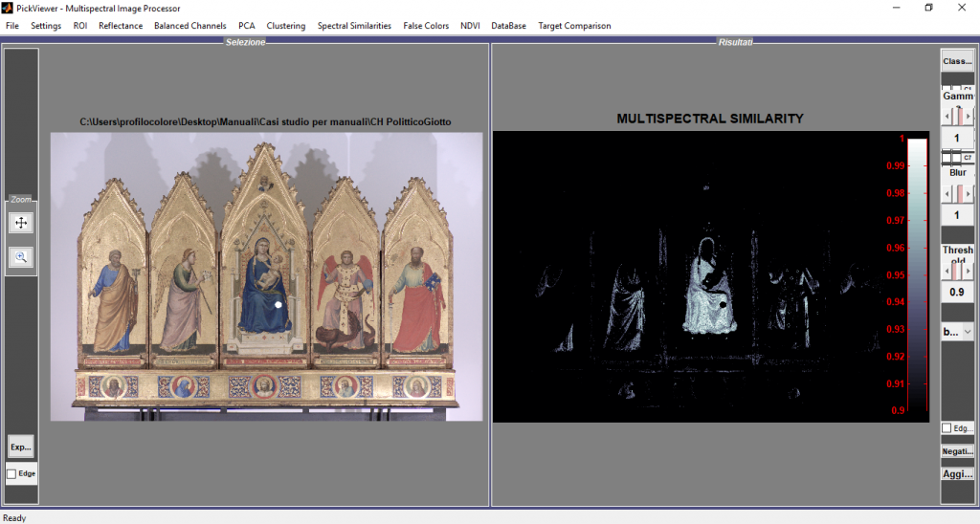Click the image file path text

click(265, 121)
